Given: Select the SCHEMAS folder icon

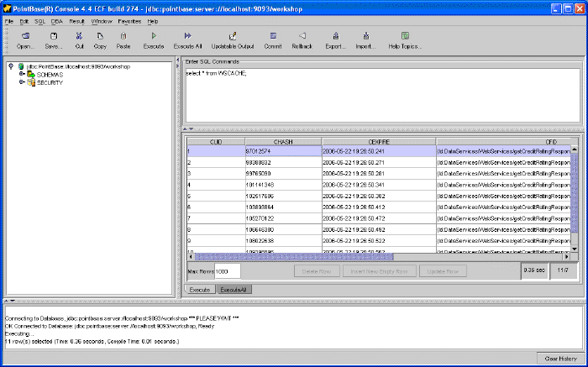Looking at the screenshot, I should (31, 75).
